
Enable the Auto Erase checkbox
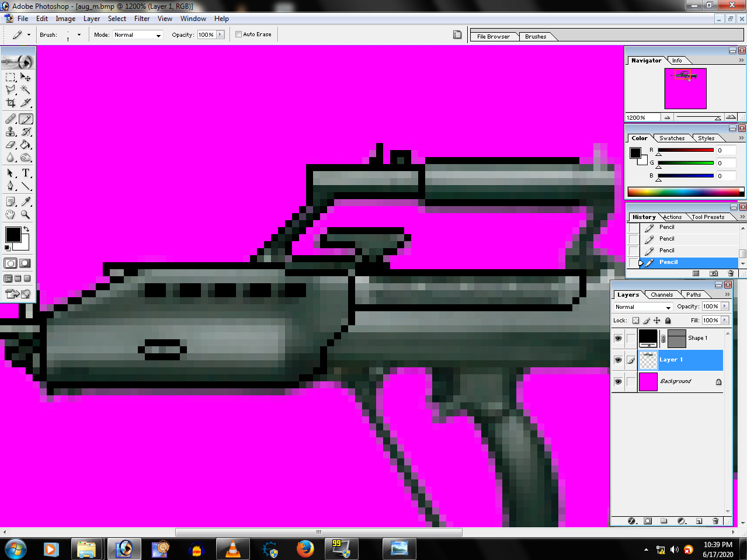[238, 34]
